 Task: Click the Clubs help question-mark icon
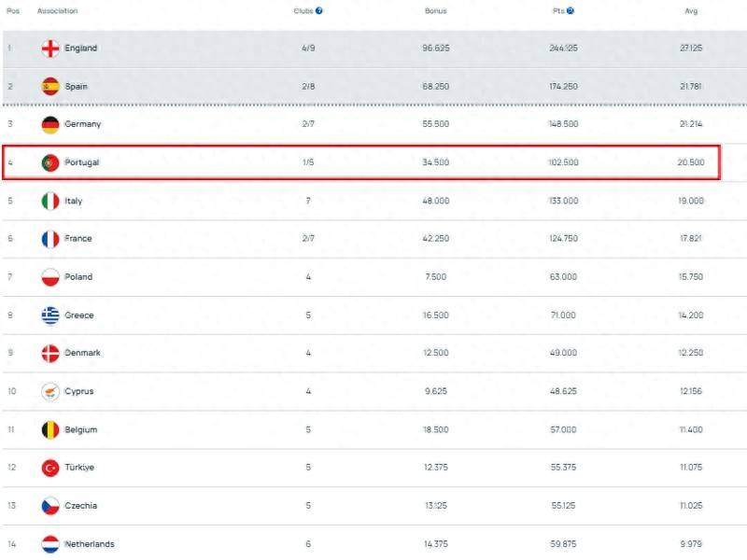pyautogui.click(x=319, y=10)
